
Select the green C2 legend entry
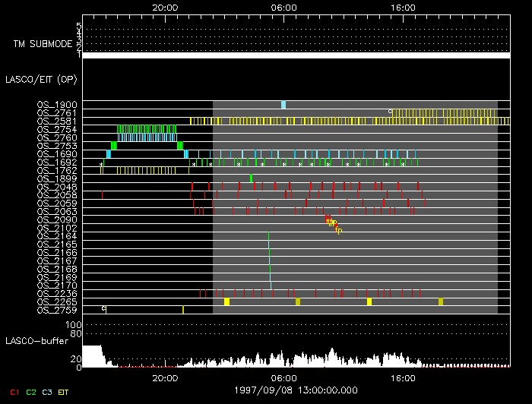30,392
